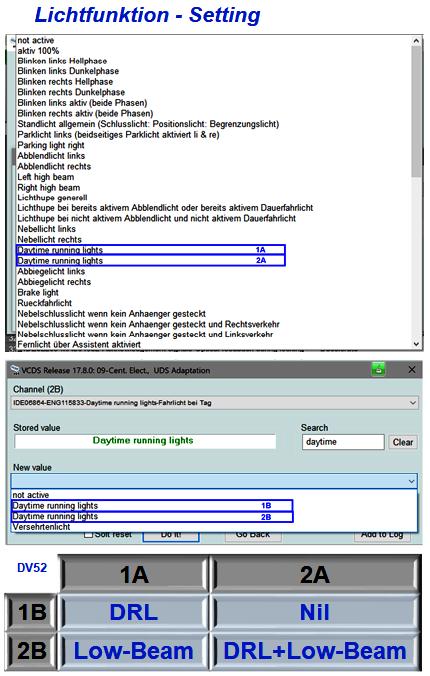Select 'Brake light' in function list

pyautogui.click(x=38, y=292)
